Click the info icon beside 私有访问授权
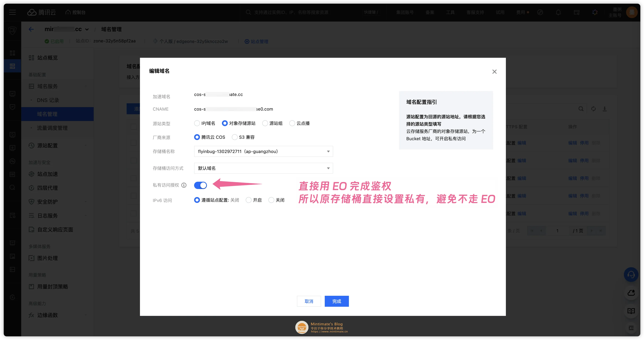This screenshot has height=340, width=644. click(x=184, y=185)
